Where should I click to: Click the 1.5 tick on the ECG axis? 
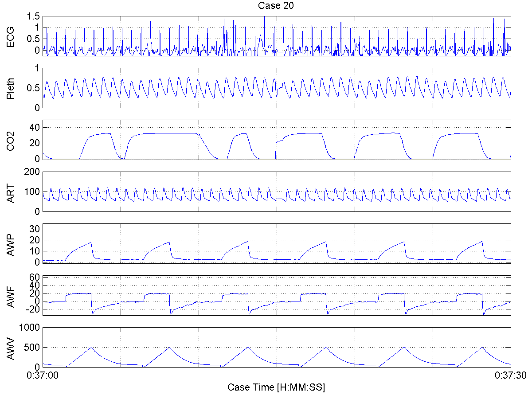pyautogui.click(x=34, y=16)
